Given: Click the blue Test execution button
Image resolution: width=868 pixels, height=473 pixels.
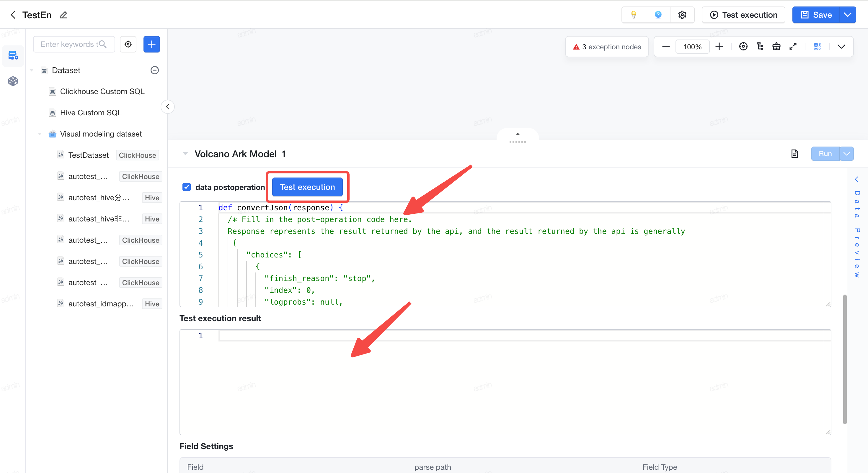Looking at the screenshot, I should pos(307,187).
